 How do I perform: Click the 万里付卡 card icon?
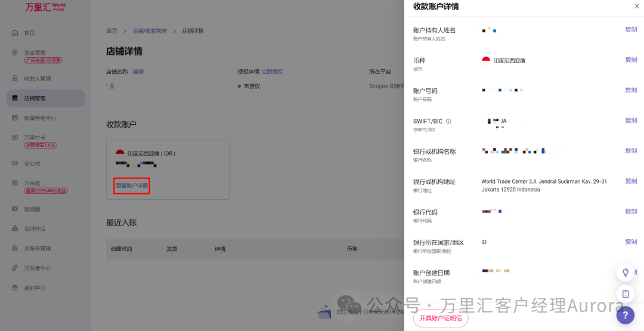pos(15,138)
